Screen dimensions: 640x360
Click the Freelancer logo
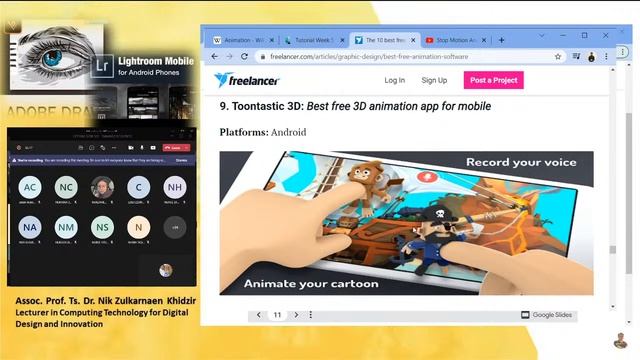point(247,80)
